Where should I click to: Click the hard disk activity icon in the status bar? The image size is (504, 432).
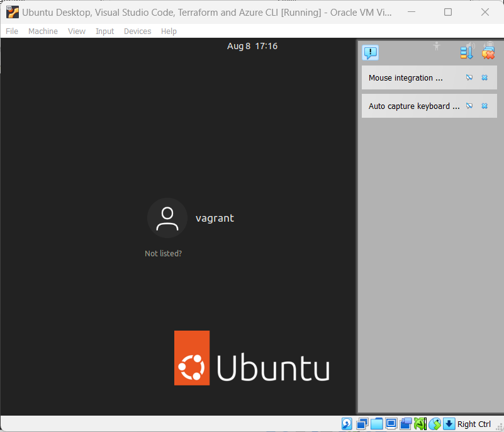[x=347, y=424]
